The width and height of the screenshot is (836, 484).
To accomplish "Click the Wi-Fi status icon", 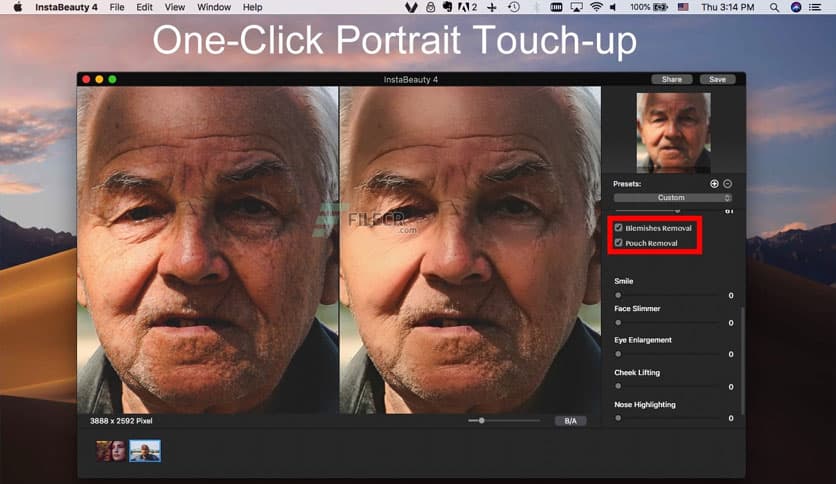I will tap(596, 7).
